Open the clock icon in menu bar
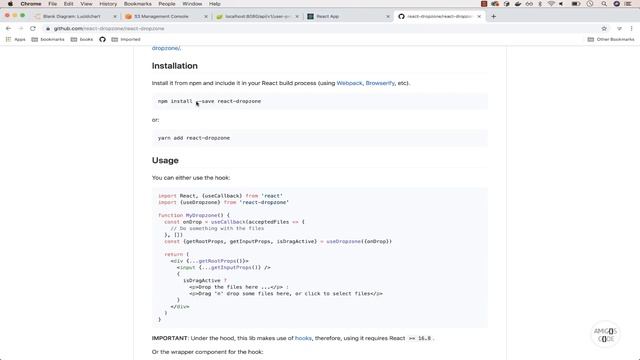 click(x=590, y=4)
